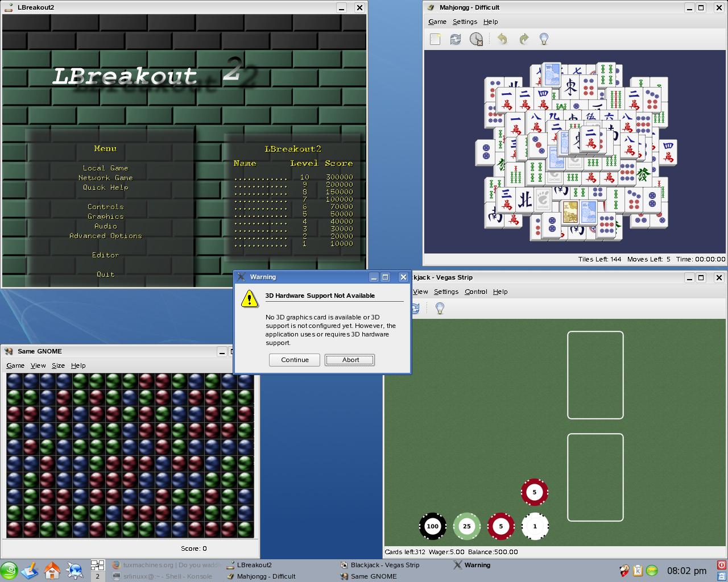728x582 pixels.
Task: Open the home folder icon in panel
Action: point(52,570)
